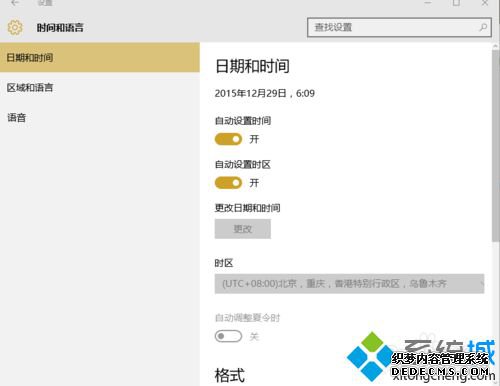The image size is (500, 386).
Task: Turn off 自动设置时间 toggle
Action: click(228, 139)
